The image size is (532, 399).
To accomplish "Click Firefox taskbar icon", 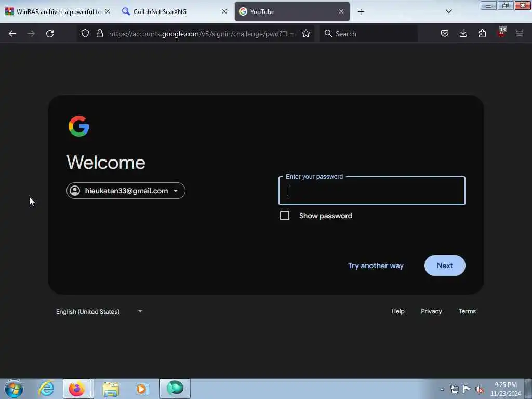I will tap(77, 389).
